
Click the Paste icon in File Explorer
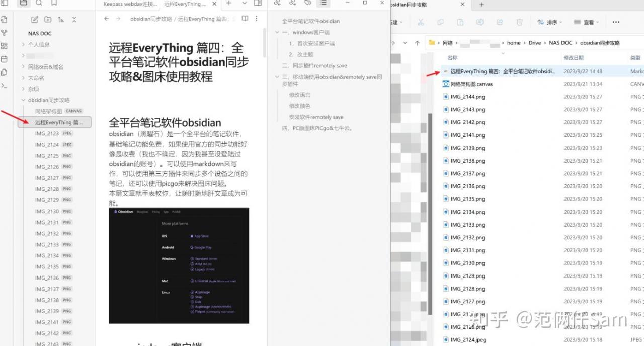(x=460, y=22)
